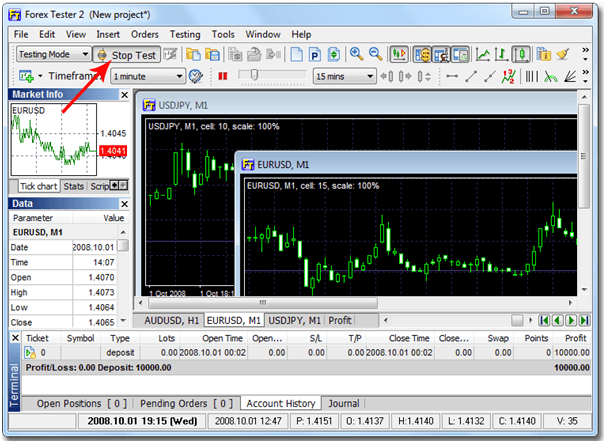Open the Testing Mode dropdown
This screenshot has width=606, height=443.
coord(54,55)
